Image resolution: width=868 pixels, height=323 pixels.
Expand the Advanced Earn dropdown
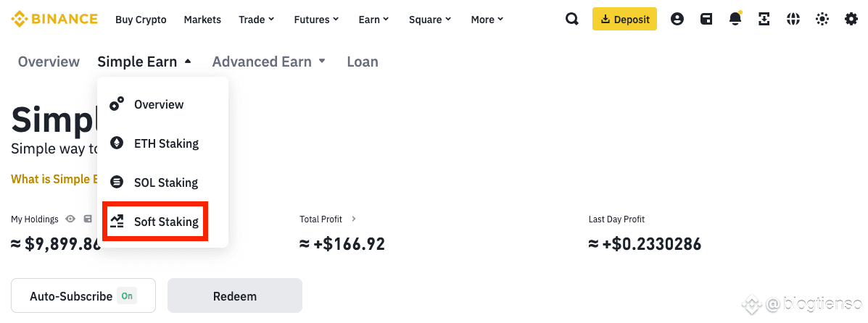tap(269, 62)
